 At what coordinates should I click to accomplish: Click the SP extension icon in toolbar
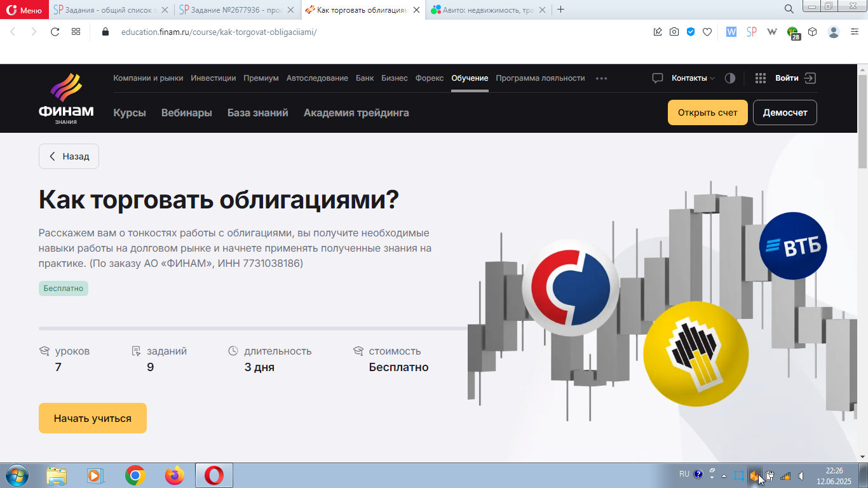751,32
